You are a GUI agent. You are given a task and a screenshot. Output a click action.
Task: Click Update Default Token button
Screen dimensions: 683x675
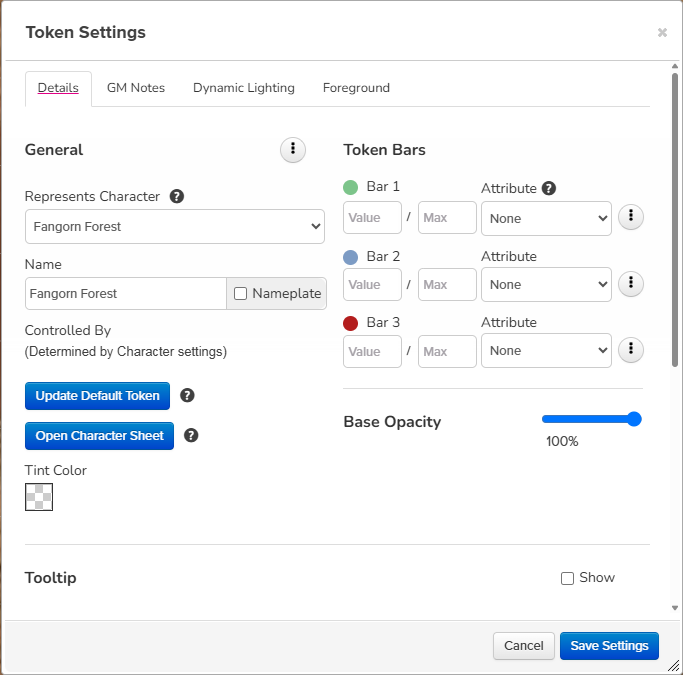click(x=98, y=396)
